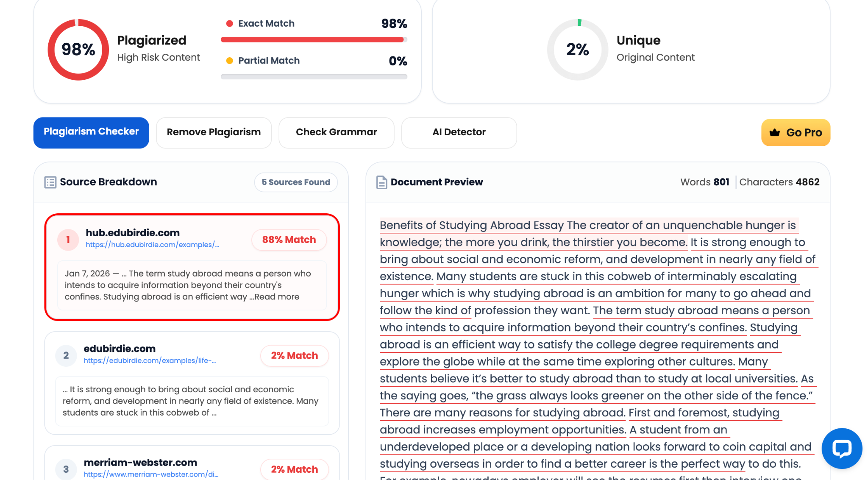Select the merriam-webster.com source title

[140, 462]
